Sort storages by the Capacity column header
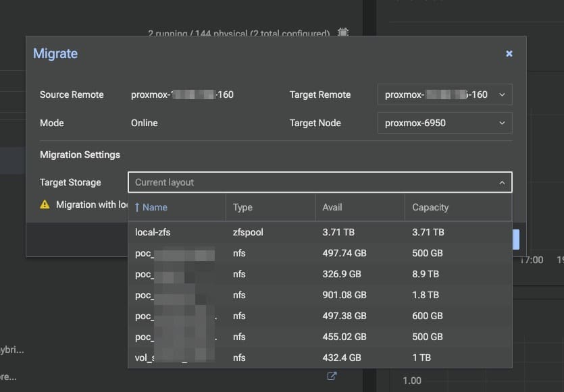The width and height of the screenshot is (564, 392). [x=430, y=207]
